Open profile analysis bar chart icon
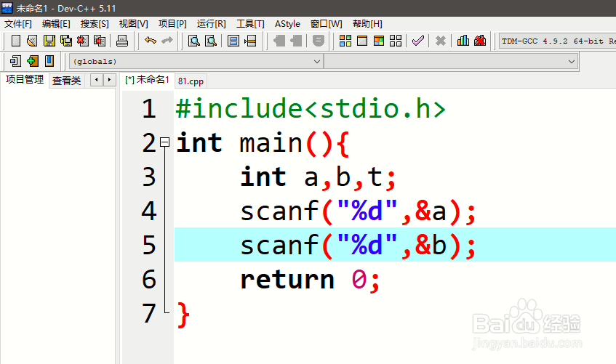Viewport: 616px width, 364px height. point(463,41)
